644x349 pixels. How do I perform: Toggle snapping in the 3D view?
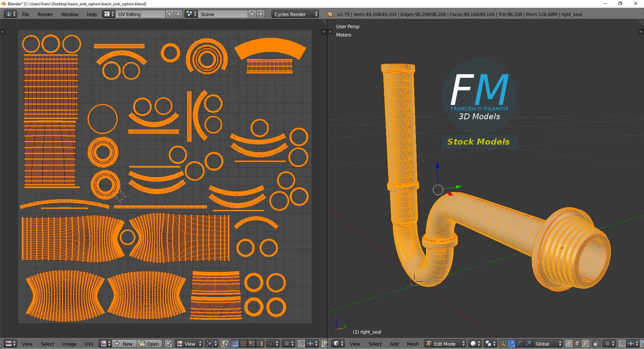[622, 344]
